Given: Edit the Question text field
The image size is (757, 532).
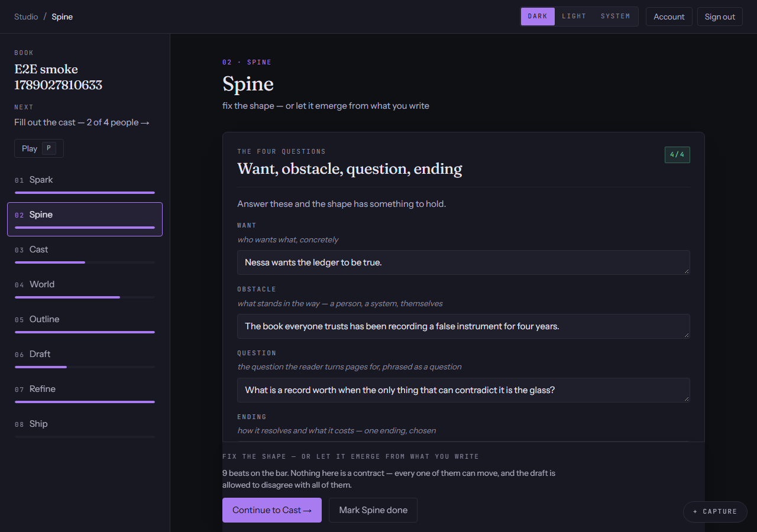Looking at the screenshot, I should coord(464,390).
